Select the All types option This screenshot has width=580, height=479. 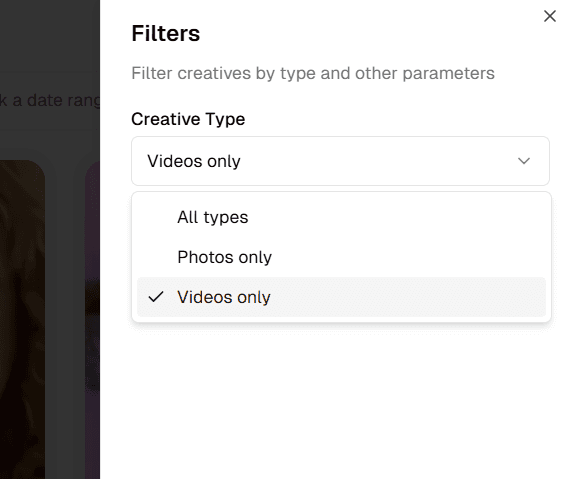341,217
